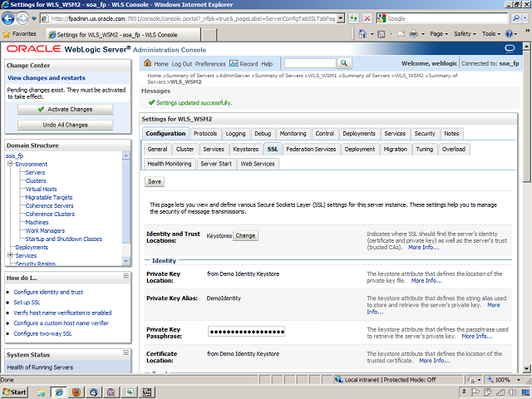Switch to the Keystores tab
Screen dimensions: 532x399
(x=245, y=149)
